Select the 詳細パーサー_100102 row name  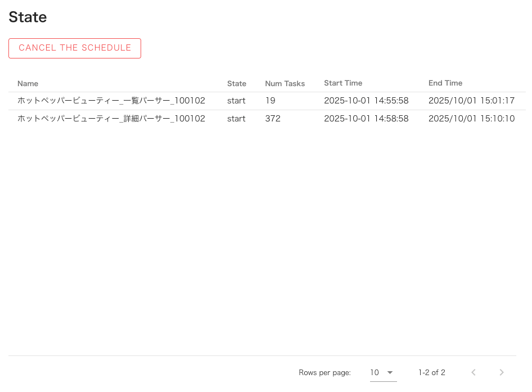pos(111,119)
